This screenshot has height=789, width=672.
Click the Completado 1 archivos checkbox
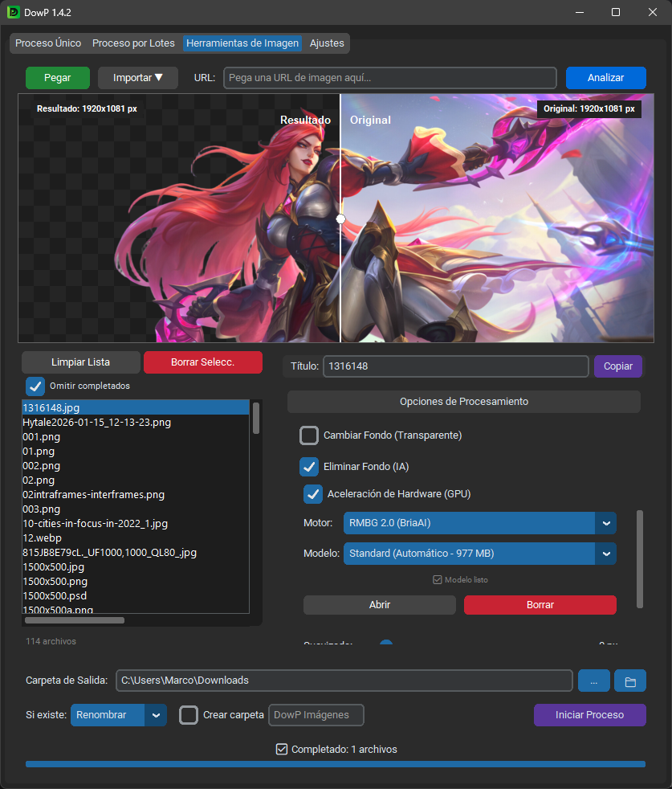click(282, 750)
